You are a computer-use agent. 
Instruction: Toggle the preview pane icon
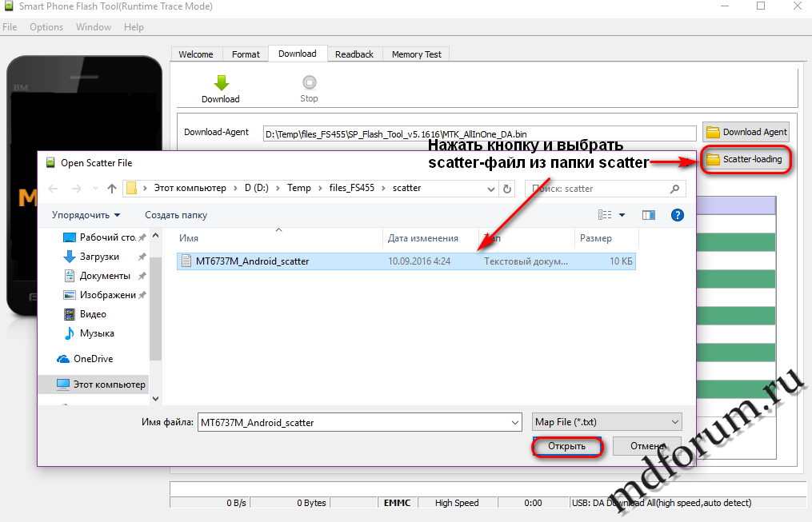pyautogui.click(x=649, y=215)
